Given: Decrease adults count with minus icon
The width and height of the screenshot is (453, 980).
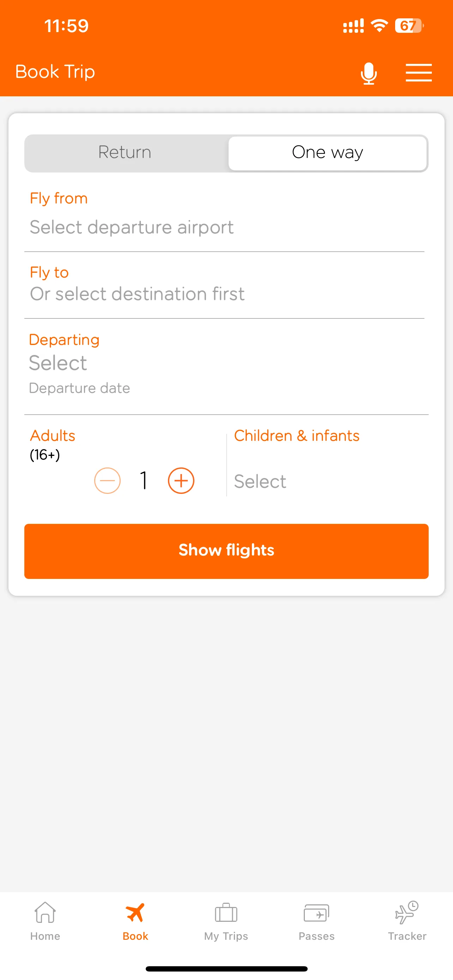Looking at the screenshot, I should (x=107, y=480).
